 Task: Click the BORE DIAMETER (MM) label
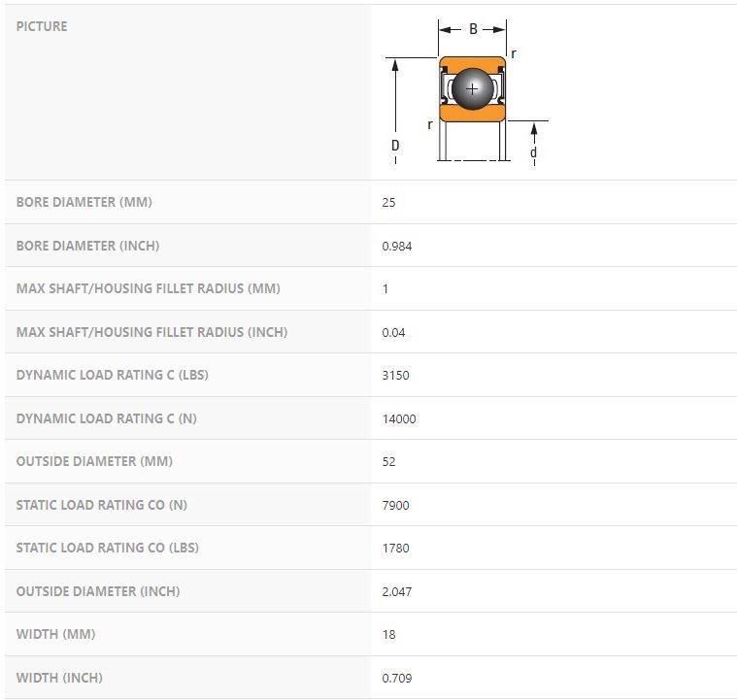coord(84,203)
